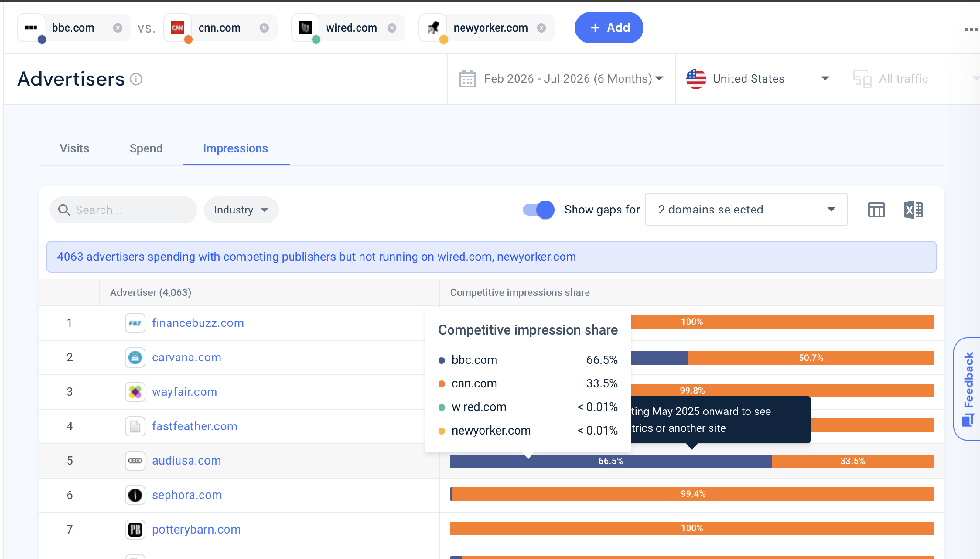Screen dimensions: 980x559
Task: Open the audiusa.com advertiser link
Action: coord(186,461)
